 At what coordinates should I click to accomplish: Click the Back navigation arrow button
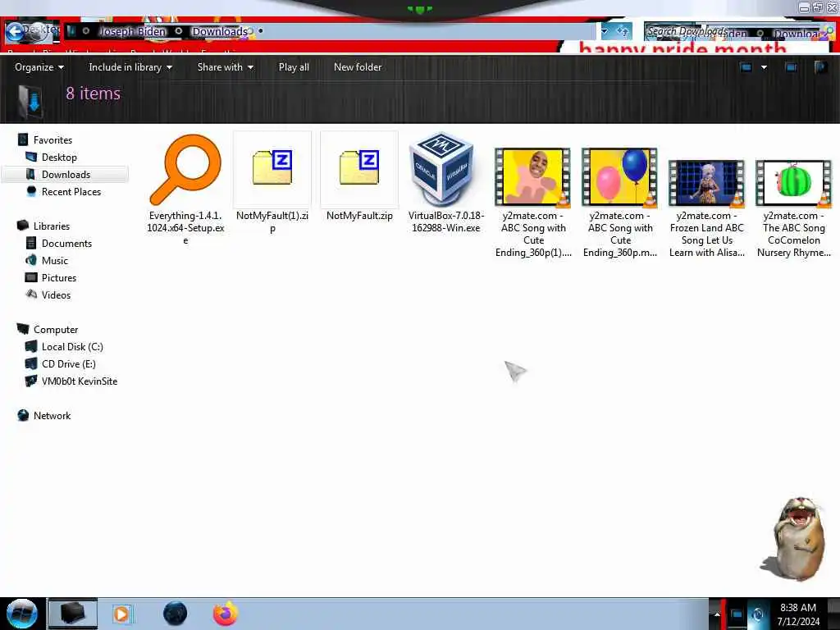tap(15, 32)
